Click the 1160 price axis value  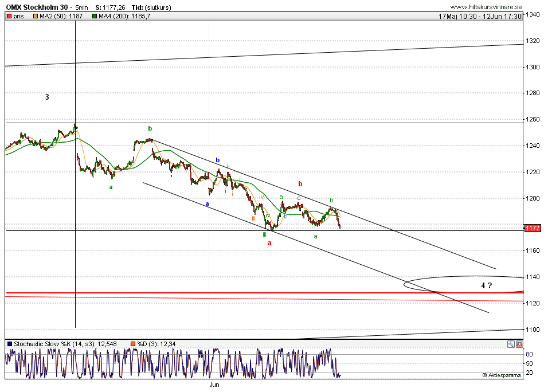533,250
